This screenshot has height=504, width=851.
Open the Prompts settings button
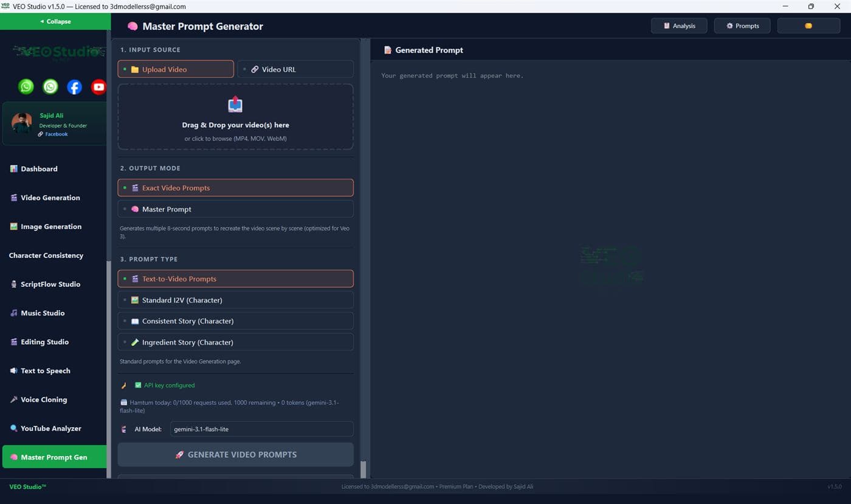pos(742,26)
